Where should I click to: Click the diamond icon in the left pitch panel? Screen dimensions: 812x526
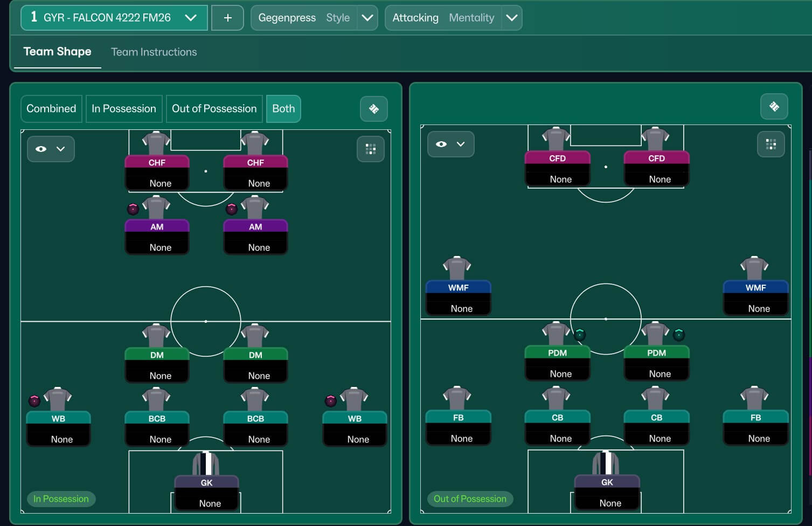click(x=373, y=109)
